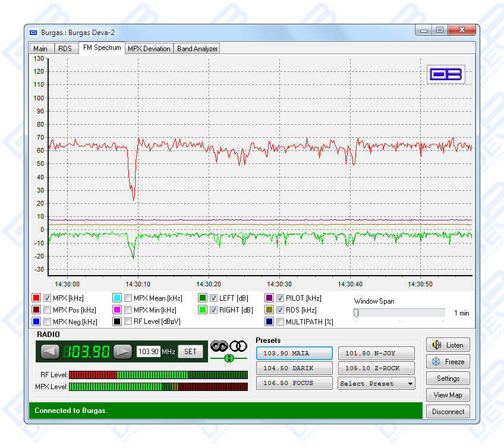Turn on the MULTIPATH [%] checkbox

281,321
